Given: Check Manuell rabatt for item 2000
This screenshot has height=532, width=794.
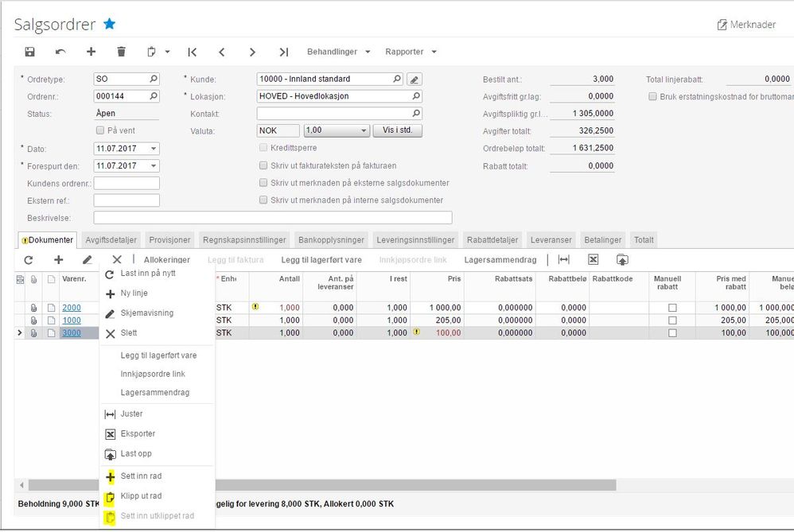Looking at the screenshot, I should coord(672,308).
